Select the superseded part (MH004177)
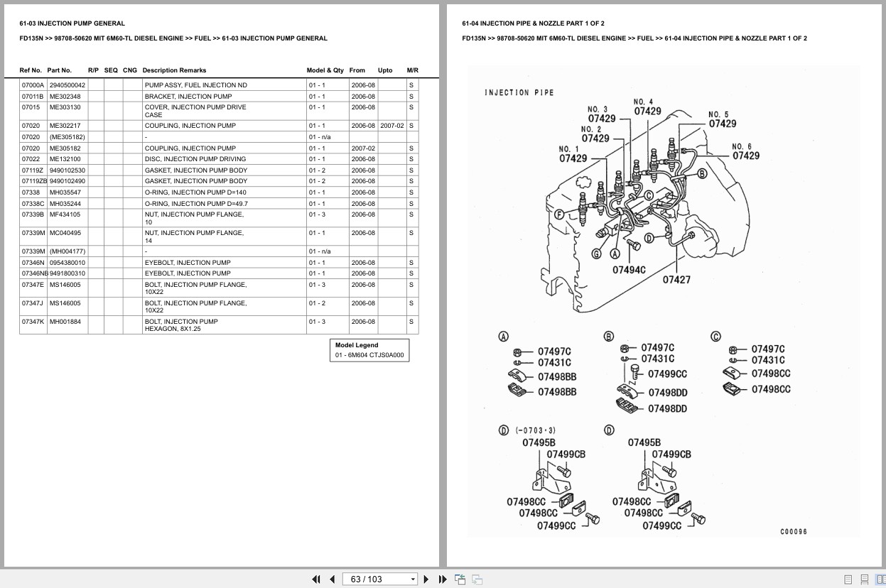This screenshot has width=886, height=588. 67,251
